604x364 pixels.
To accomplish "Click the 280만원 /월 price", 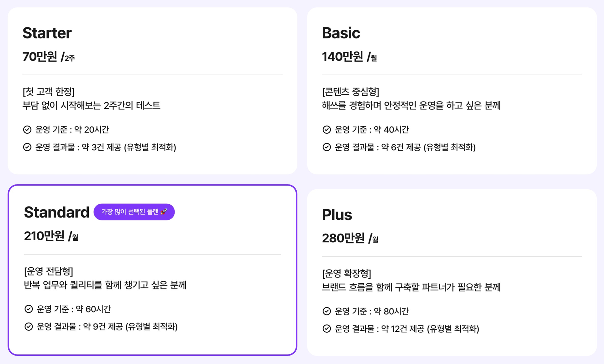I will pos(350,238).
